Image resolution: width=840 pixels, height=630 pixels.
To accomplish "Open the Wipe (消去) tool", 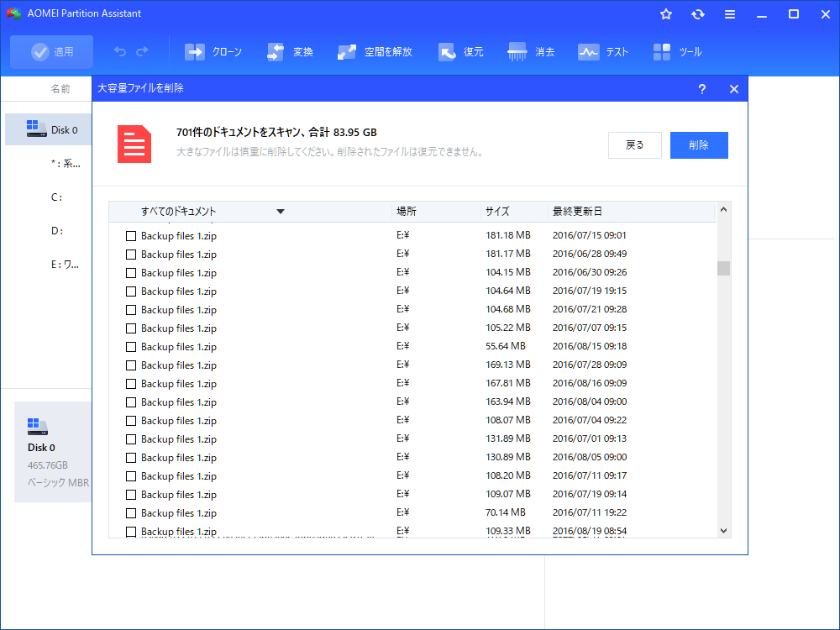I will (x=531, y=52).
